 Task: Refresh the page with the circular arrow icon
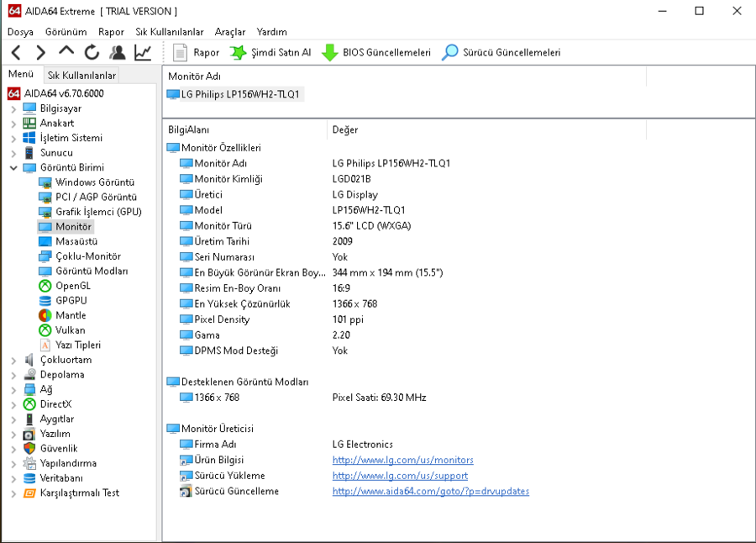pyautogui.click(x=92, y=52)
